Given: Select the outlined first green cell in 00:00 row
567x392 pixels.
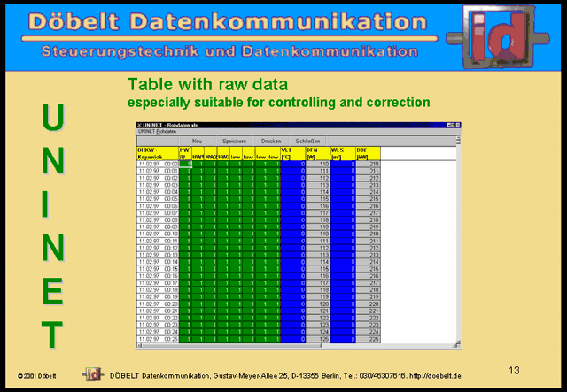Looking at the screenshot, I should [185, 164].
